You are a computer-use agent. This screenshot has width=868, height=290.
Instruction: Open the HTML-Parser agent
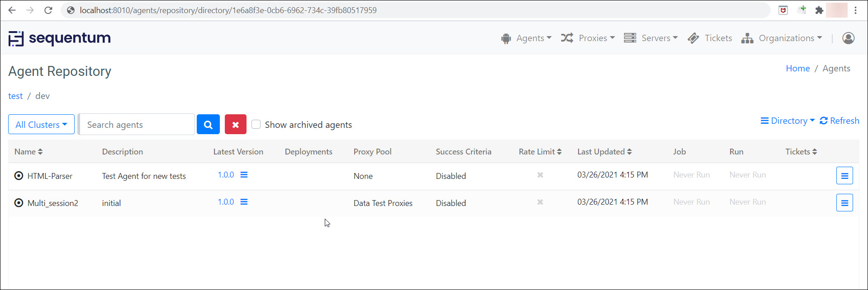tap(50, 176)
